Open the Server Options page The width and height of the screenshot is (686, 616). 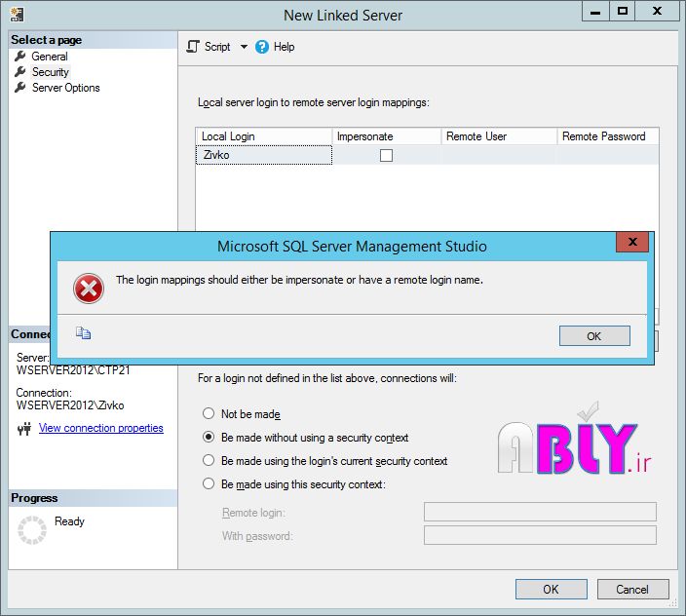tap(65, 88)
